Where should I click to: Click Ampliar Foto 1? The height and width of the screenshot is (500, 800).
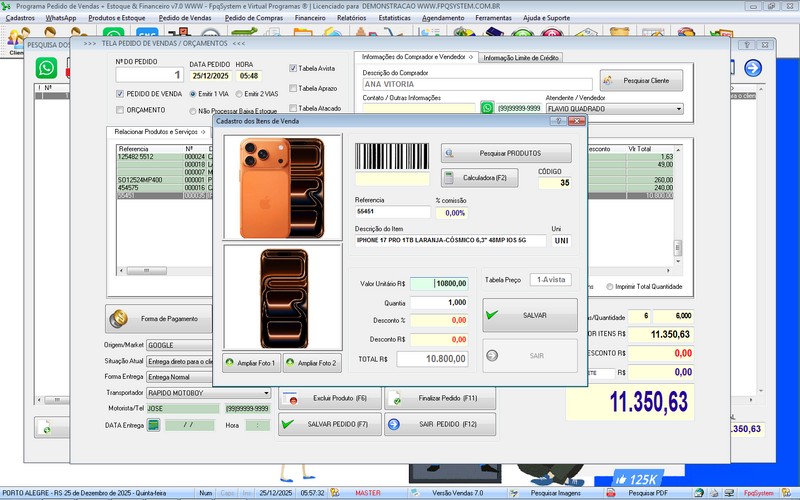pyautogui.click(x=252, y=363)
